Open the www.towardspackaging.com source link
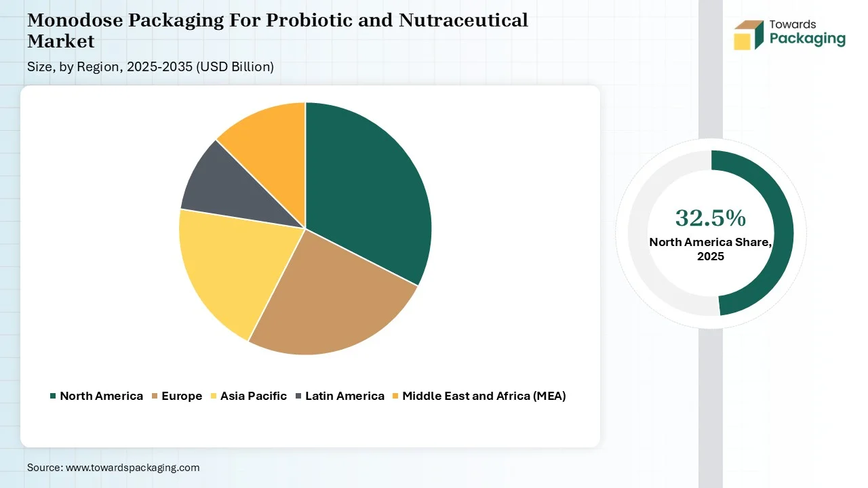This screenshot has width=868, height=488. point(132,468)
